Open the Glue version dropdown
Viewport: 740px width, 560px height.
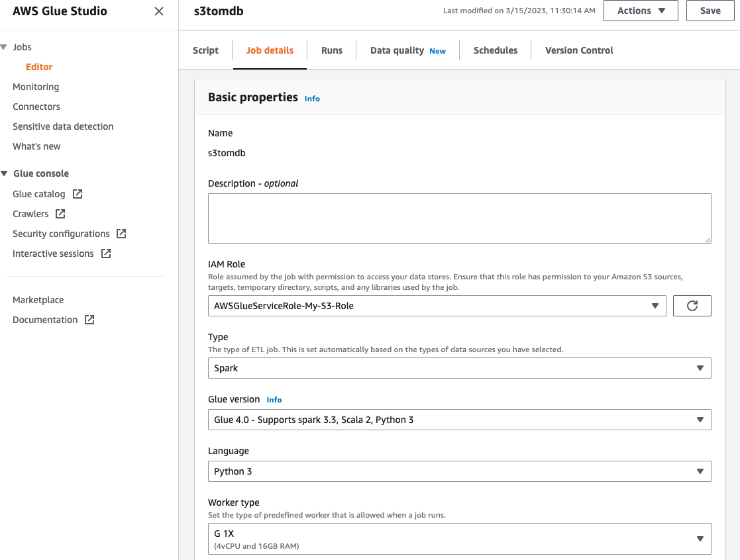pyautogui.click(x=459, y=420)
